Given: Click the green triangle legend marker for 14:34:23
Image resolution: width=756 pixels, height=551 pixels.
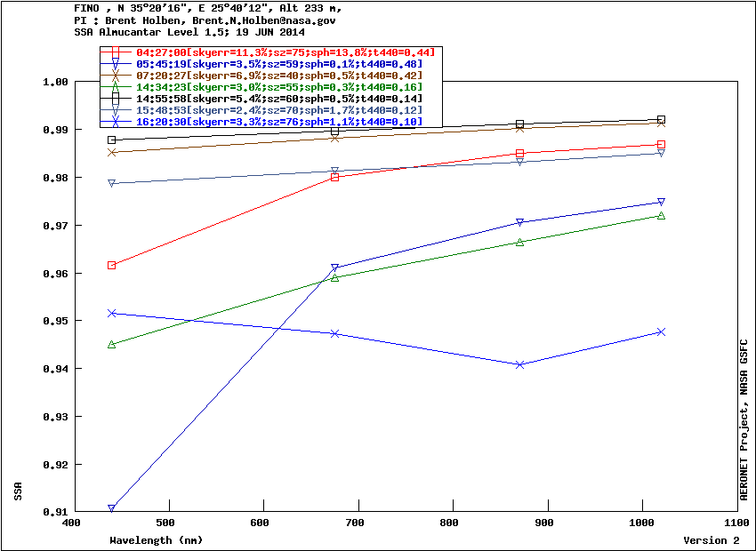Looking at the screenshot, I should coord(116,87).
